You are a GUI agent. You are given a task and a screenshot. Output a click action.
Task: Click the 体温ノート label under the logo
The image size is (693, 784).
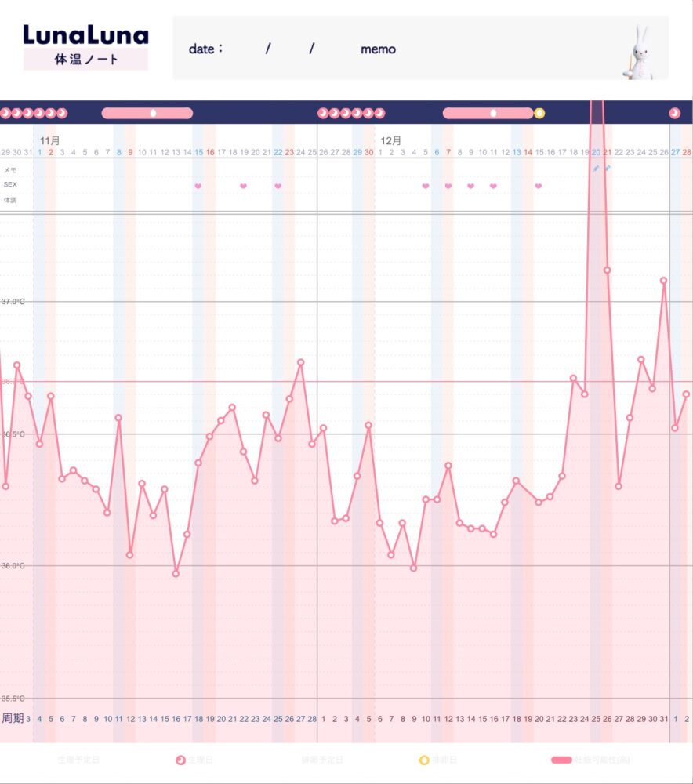85,60
